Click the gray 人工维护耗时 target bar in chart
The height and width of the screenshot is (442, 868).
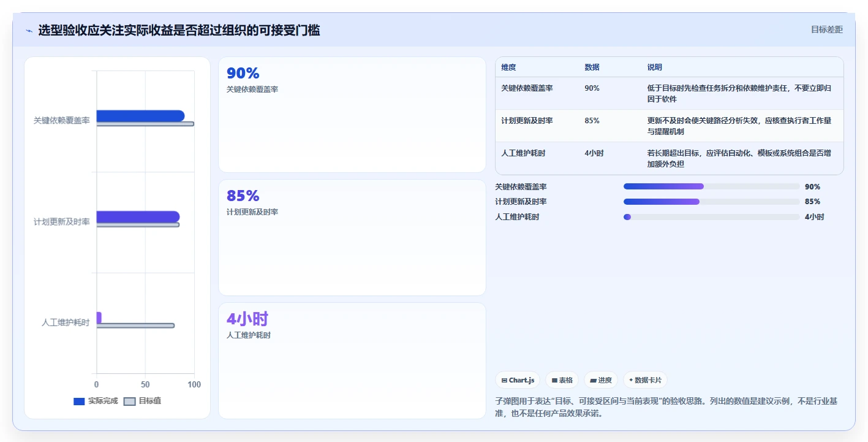(x=135, y=326)
